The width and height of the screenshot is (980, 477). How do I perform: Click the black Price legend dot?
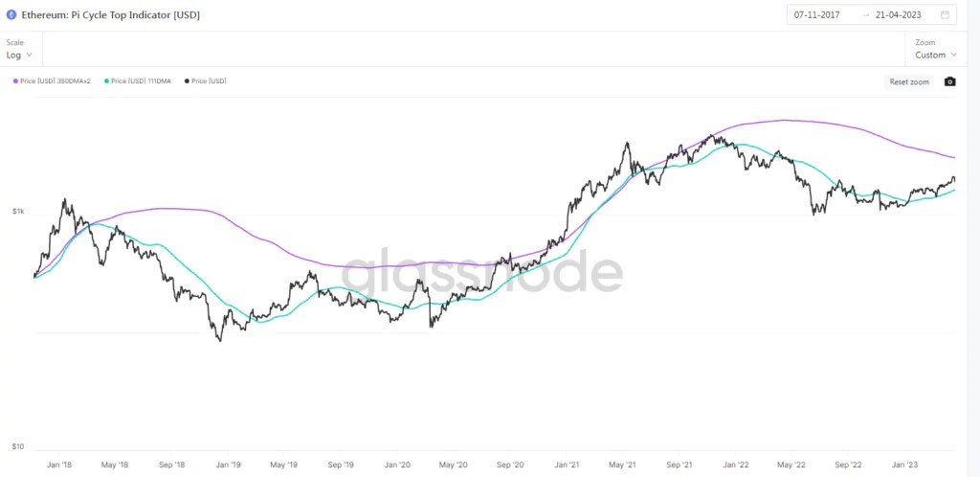(187, 81)
